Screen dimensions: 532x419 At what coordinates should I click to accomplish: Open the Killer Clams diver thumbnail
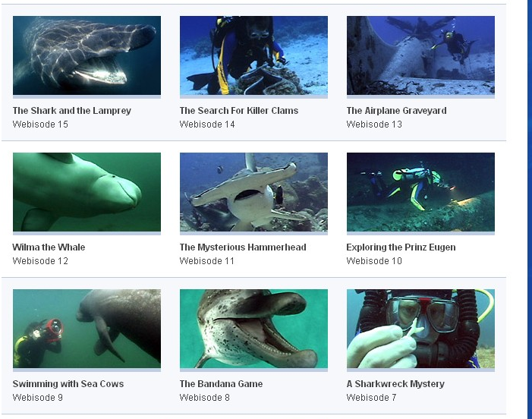coord(253,55)
